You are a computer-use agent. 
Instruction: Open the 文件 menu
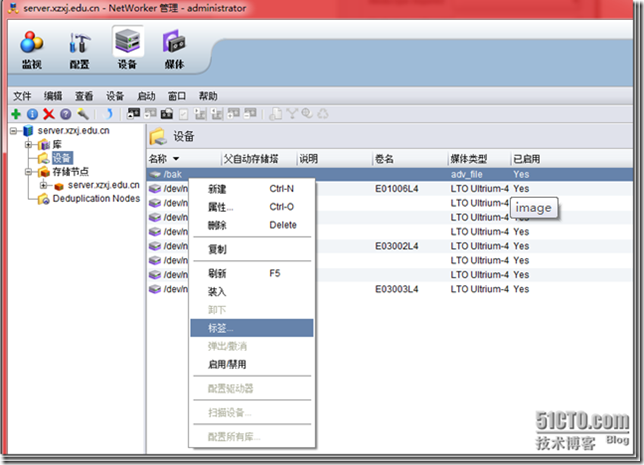pos(22,96)
